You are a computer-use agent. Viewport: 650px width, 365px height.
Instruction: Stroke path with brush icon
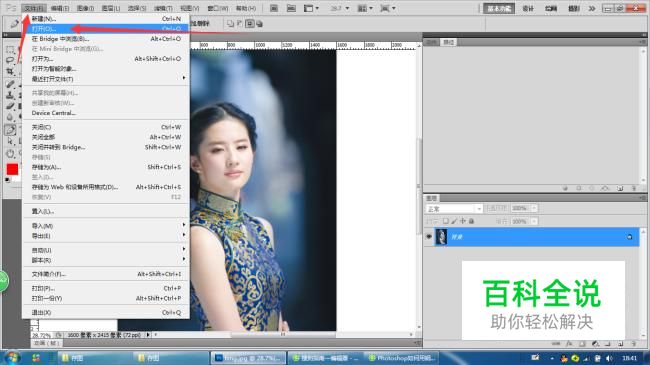(579, 188)
